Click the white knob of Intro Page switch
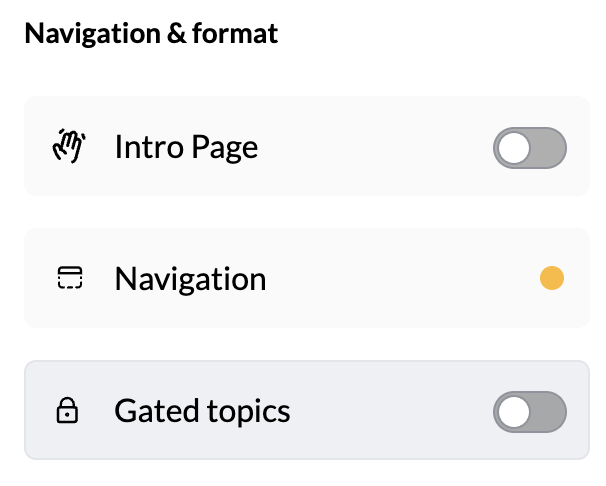Viewport: 606px width, 486px height. click(x=514, y=148)
